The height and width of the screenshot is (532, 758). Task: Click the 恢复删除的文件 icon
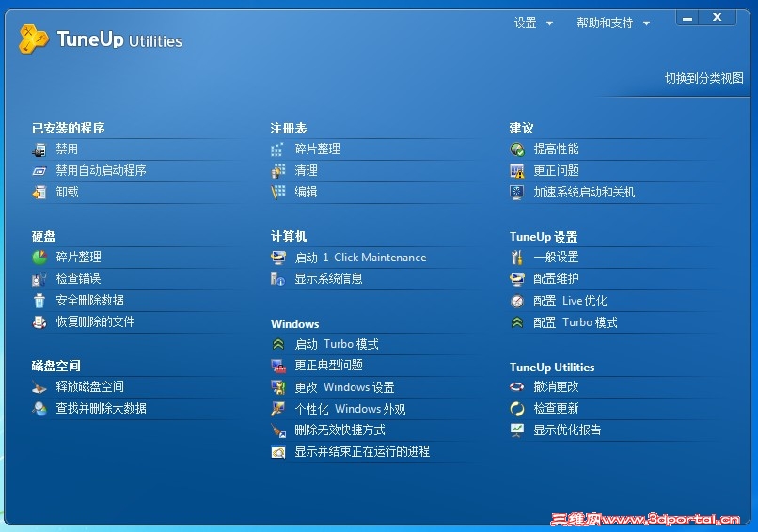click(39, 321)
